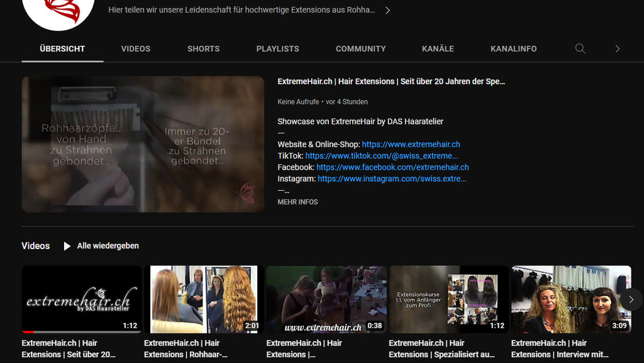Click the red watch progress bar on first video
Image resolution: width=644 pixels, height=363 pixels.
[x=28, y=332]
